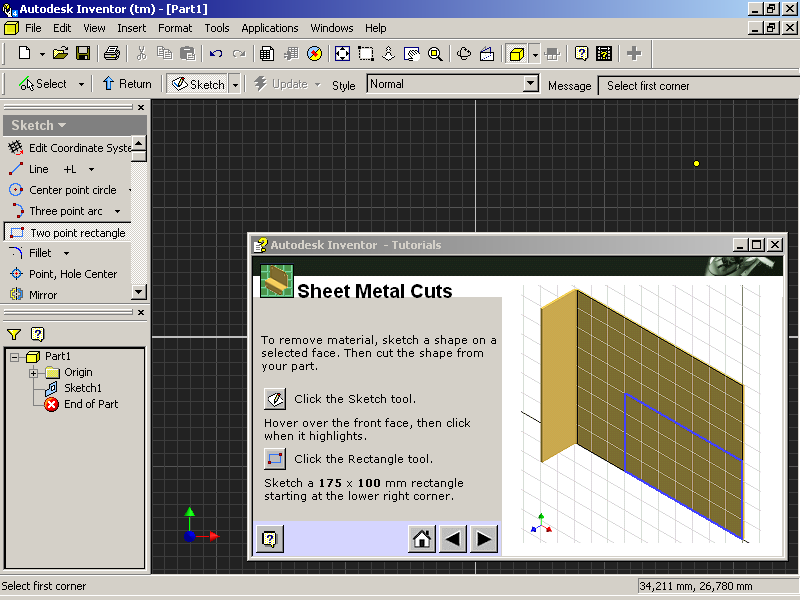Screen dimensions: 800x600
Task: Collapse the Part1 tree node
Action: [x=15, y=357]
